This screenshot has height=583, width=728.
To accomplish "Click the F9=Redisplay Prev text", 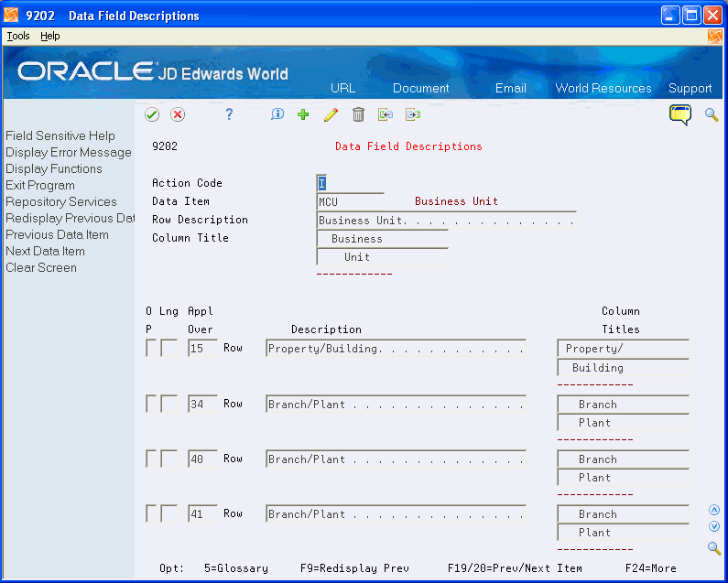I will click(x=354, y=568).
